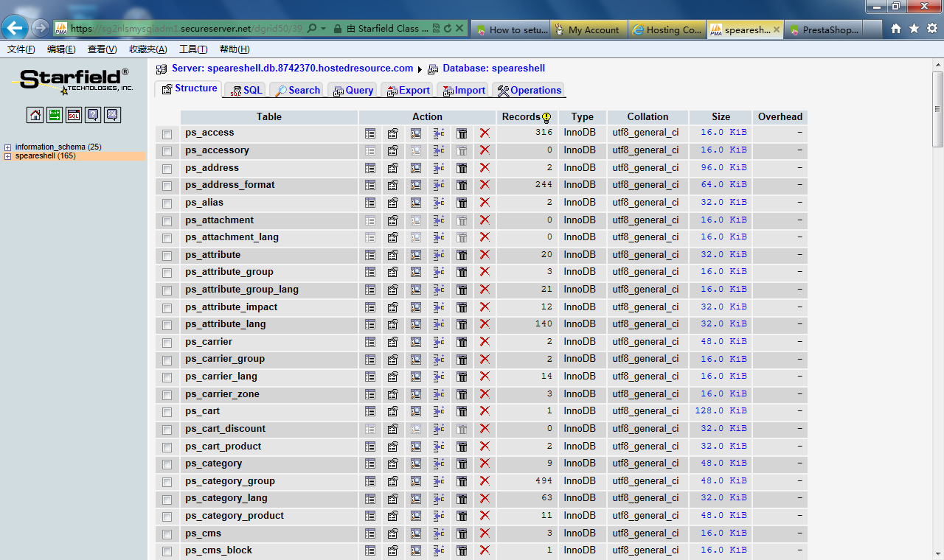Image resolution: width=944 pixels, height=560 pixels.
Task: Browse the ps_access table
Action: point(370,133)
